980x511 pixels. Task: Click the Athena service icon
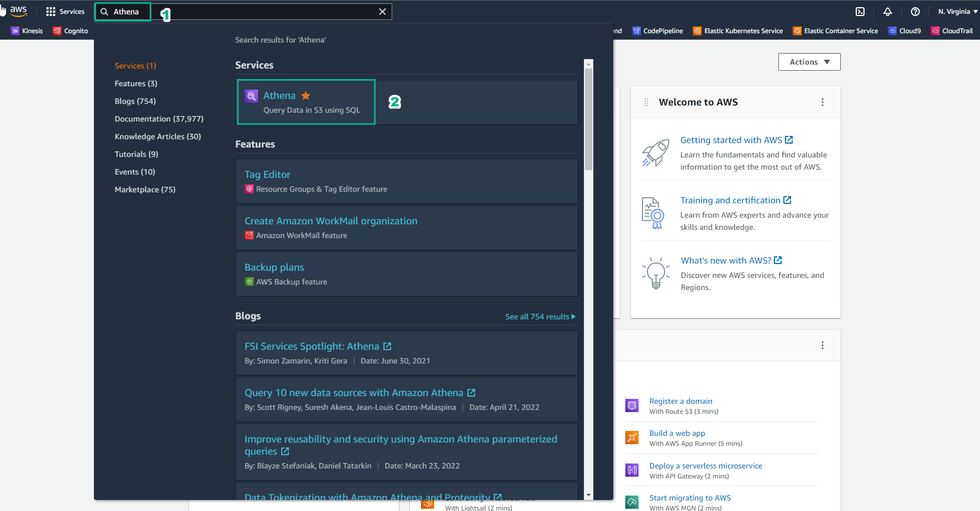point(251,96)
